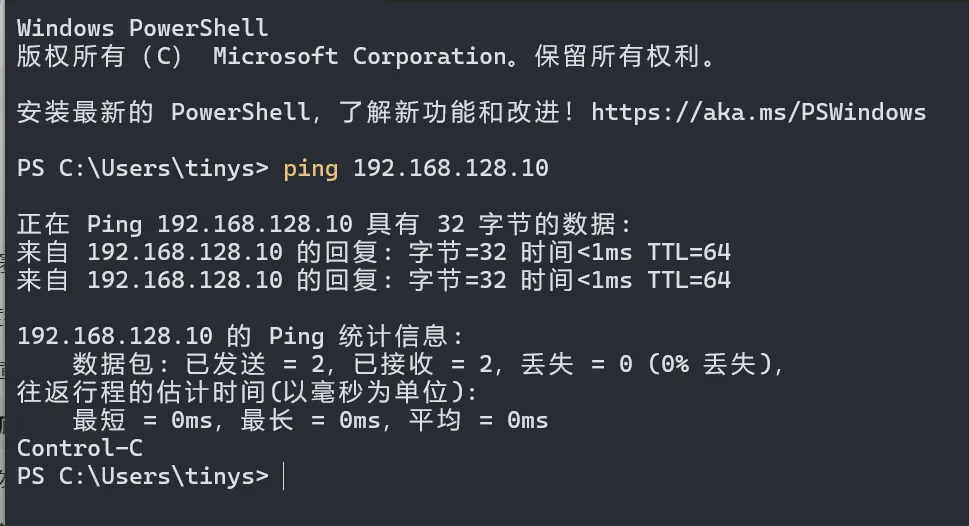969x526 pixels.
Task: Click the first 'PS C:\Users\tinys>' prompt
Action: [143, 168]
